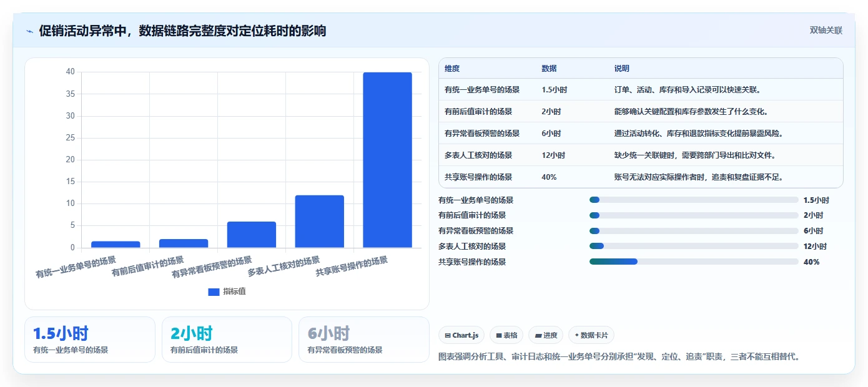Select the 进度 chip

click(546, 335)
